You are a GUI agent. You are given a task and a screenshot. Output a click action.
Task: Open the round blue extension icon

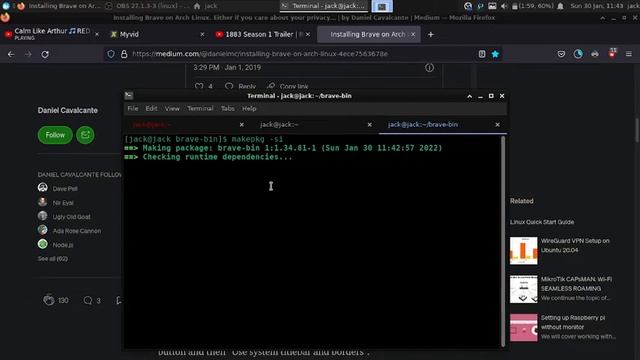point(578,54)
